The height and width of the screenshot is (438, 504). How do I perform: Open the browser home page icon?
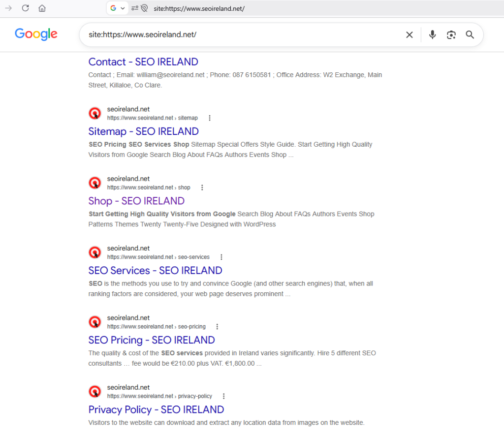[42, 8]
